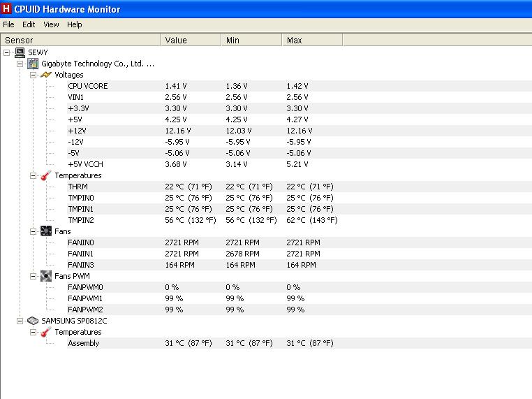Click the FANIN1 min 2678 RPM
Screen dimensions: 532x399
(242, 254)
